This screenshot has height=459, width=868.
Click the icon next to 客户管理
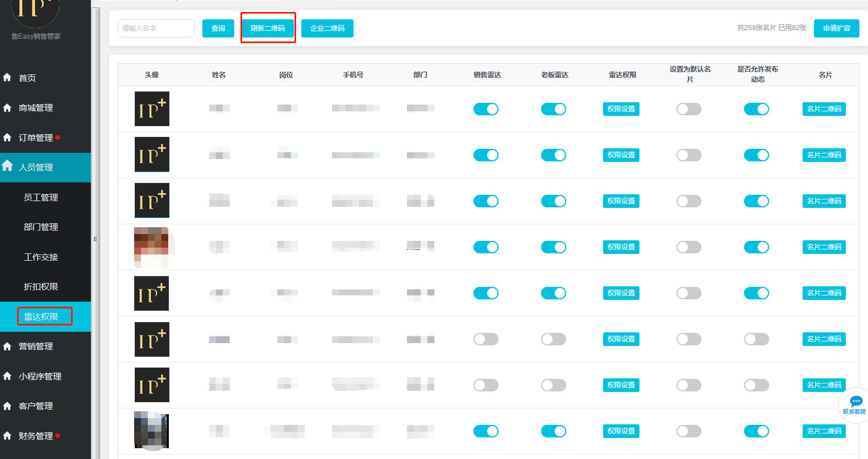point(7,406)
